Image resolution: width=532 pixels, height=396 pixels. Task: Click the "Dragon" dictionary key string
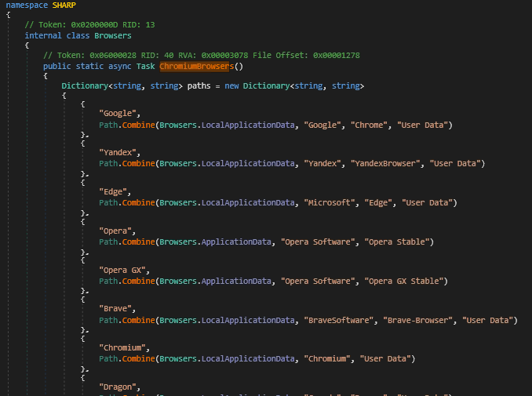pos(118,387)
